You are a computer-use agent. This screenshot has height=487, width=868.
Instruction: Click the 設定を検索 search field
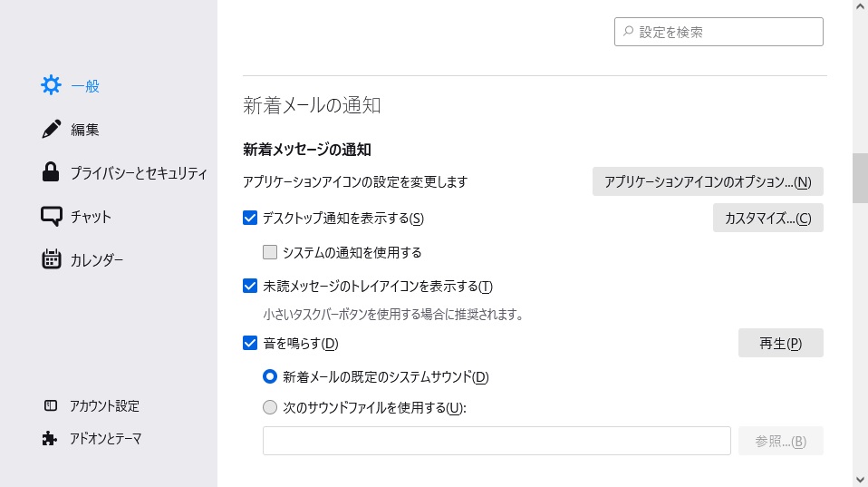[x=725, y=32]
